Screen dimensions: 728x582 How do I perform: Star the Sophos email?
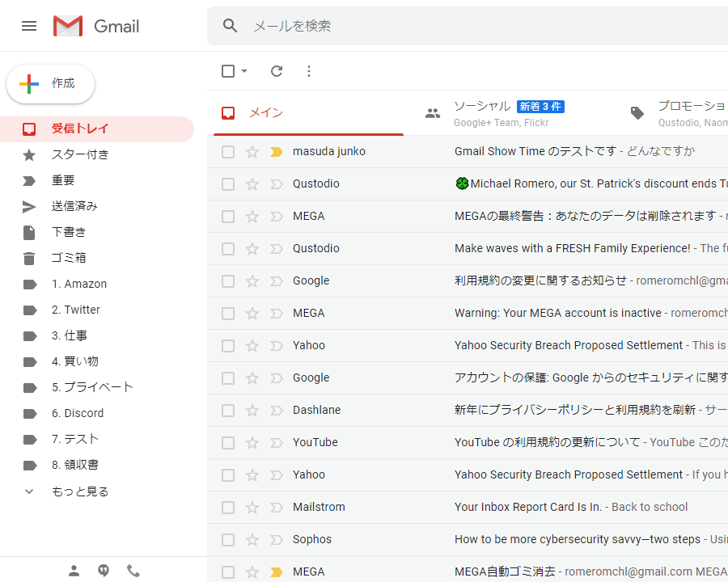pos(252,540)
